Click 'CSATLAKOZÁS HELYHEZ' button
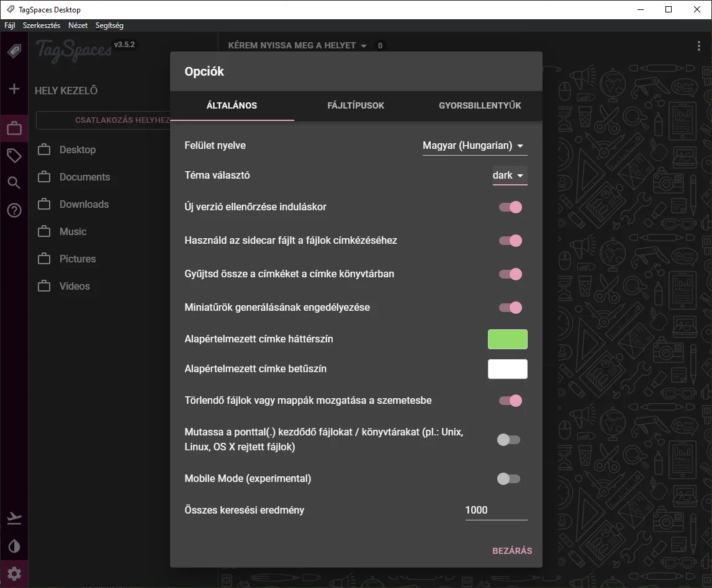 coord(104,120)
